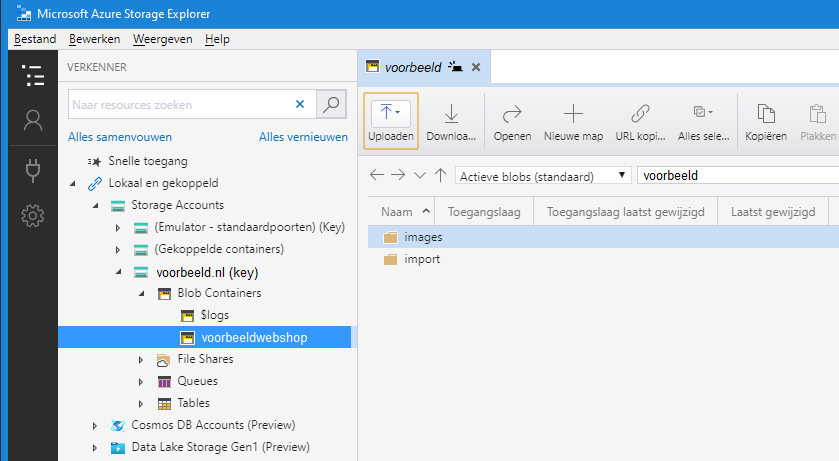Click the search magnifier button
Screen dimensions: 839x461
pos(331,104)
